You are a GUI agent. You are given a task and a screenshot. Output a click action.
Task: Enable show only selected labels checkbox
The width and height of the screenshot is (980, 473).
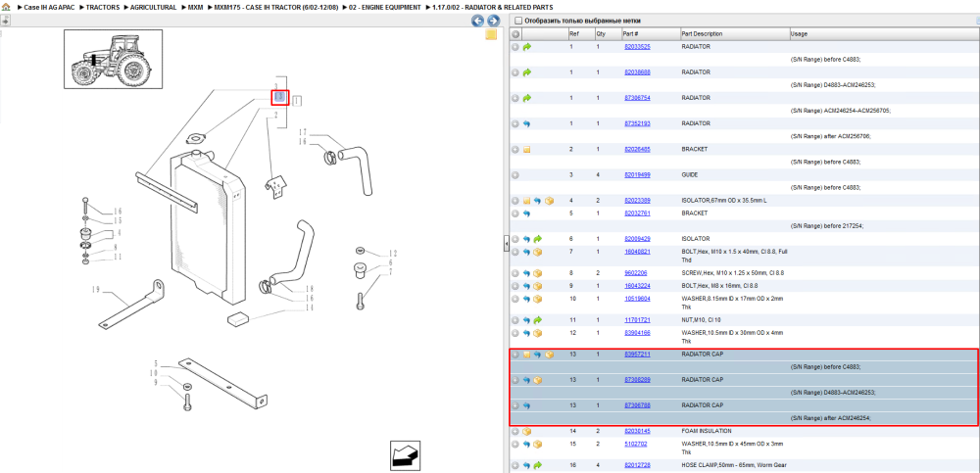pos(517,21)
